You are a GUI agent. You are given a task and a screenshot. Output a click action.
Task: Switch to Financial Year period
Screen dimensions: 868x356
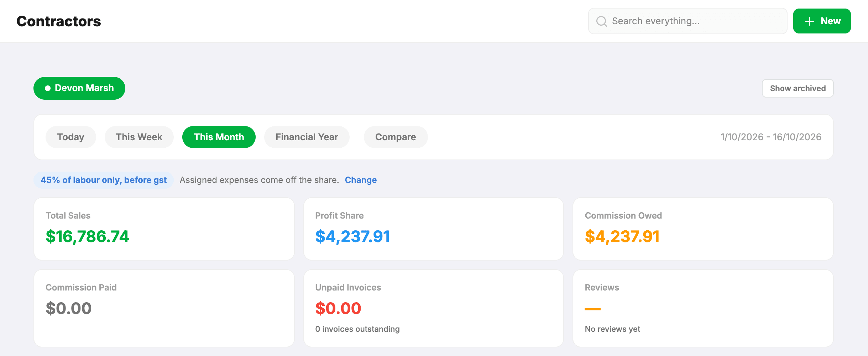click(307, 137)
